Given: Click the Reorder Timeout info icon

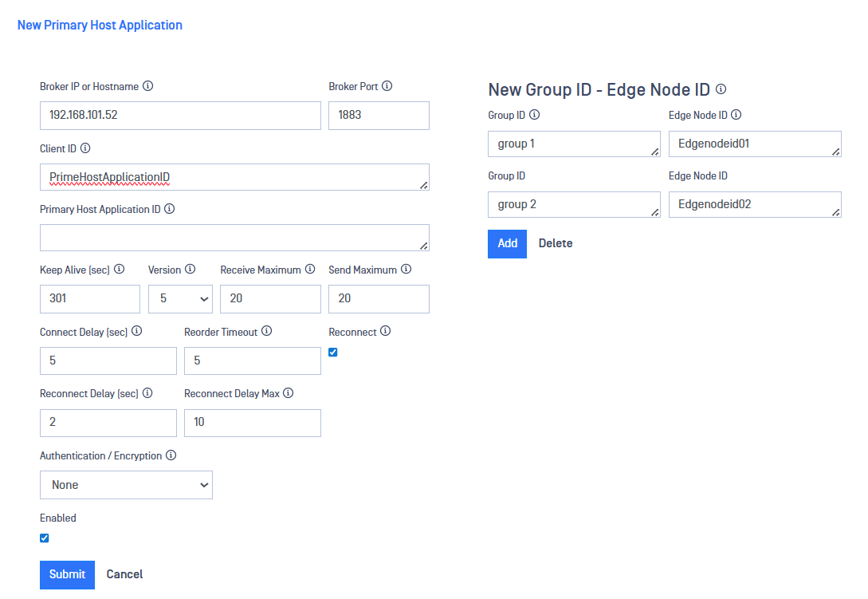Looking at the screenshot, I should coord(266,331).
